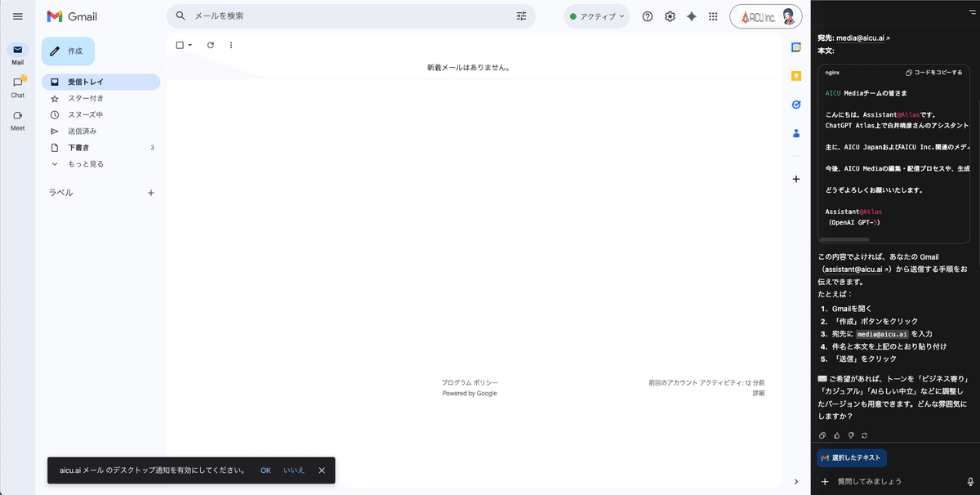The width and height of the screenshot is (980, 495).
Task: Open the media@aicu.ai recipient link
Action: pyautogui.click(x=862, y=38)
